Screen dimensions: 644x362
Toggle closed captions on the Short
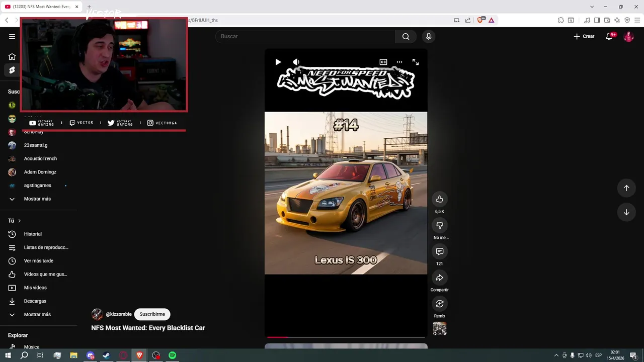(x=383, y=62)
